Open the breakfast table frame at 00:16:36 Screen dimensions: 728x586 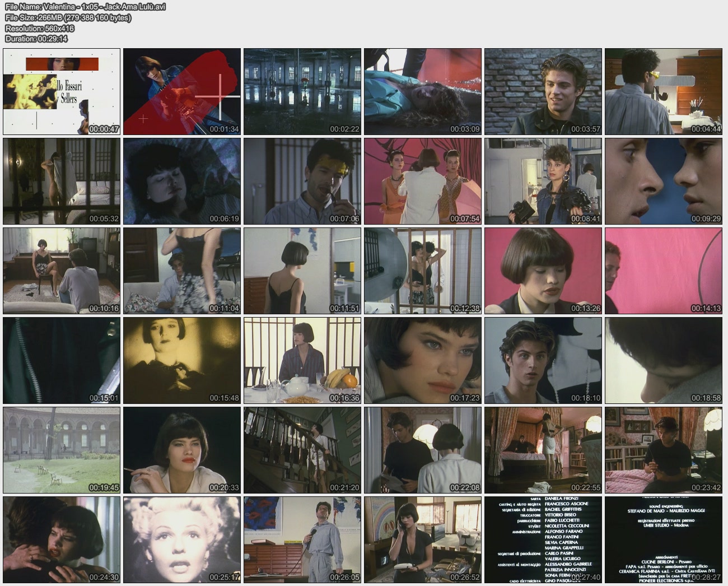(302, 360)
